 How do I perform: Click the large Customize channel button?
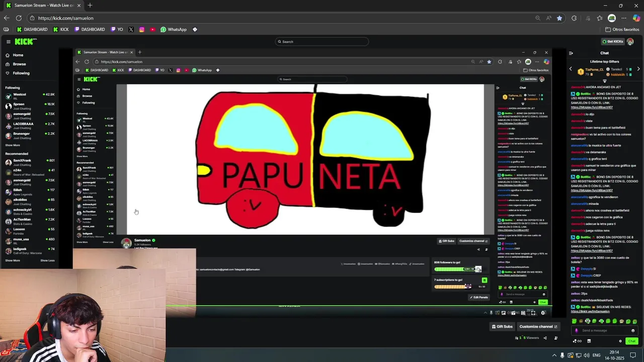pyautogui.click(x=538, y=327)
